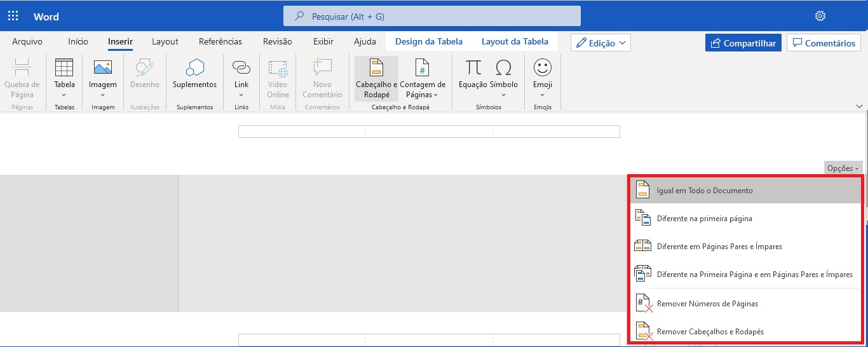
Task: Expand the Edição mode dropdown
Action: point(600,43)
